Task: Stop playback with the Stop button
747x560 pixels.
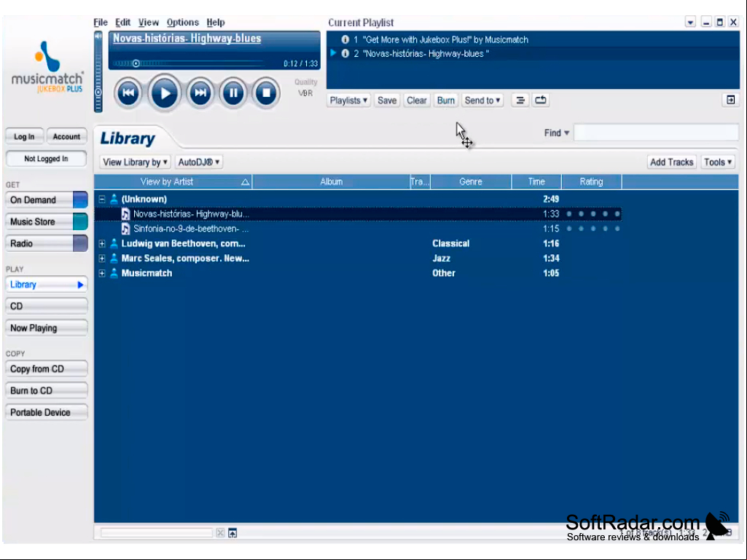Action: coord(266,93)
